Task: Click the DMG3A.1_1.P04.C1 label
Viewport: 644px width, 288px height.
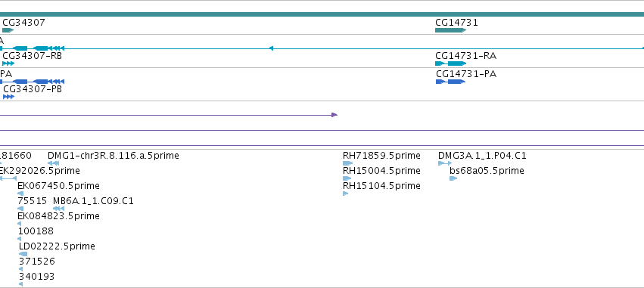Action: (482, 156)
